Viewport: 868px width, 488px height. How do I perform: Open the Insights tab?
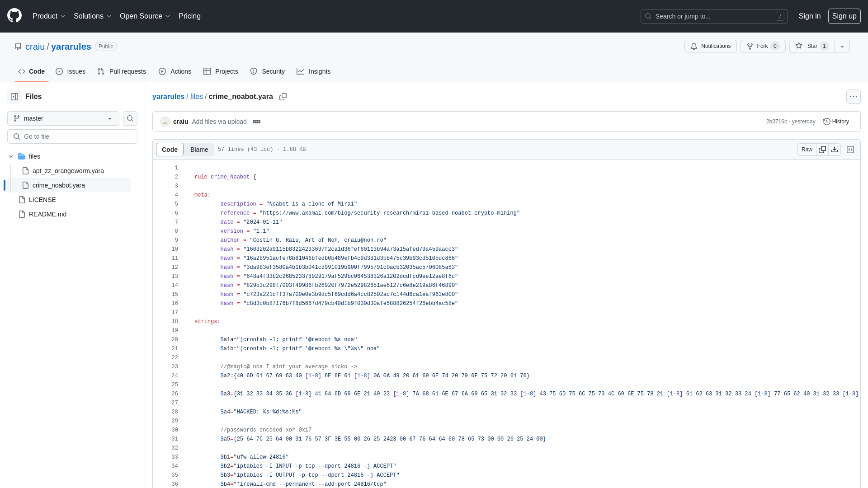click(x=313, y=71)
